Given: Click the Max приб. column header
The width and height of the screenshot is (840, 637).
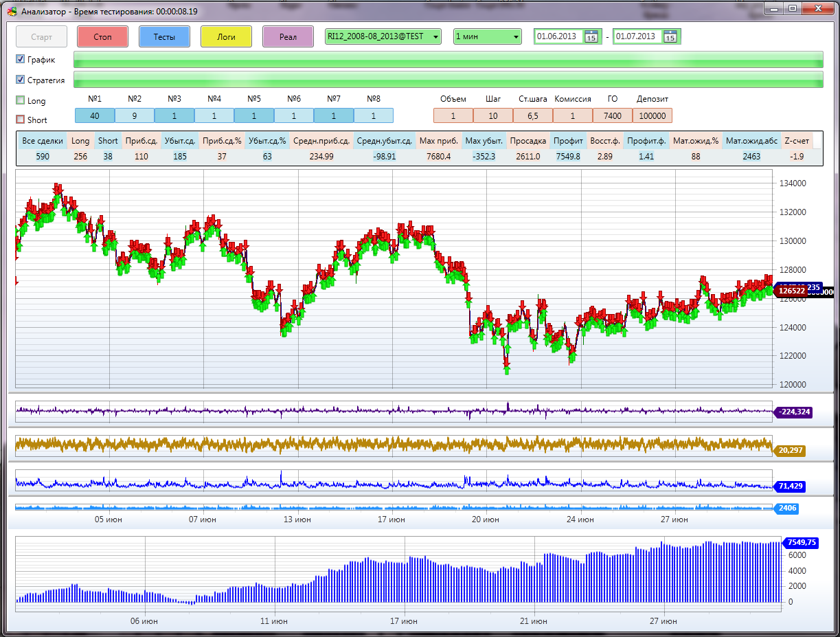Looking at the screenshot, I should coord(439,141).
